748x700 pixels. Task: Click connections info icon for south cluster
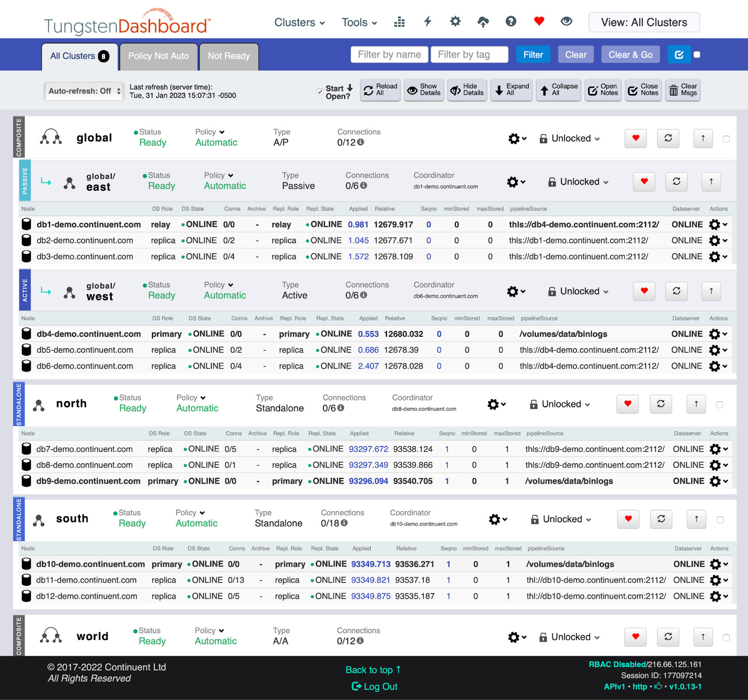click(344, 523)
